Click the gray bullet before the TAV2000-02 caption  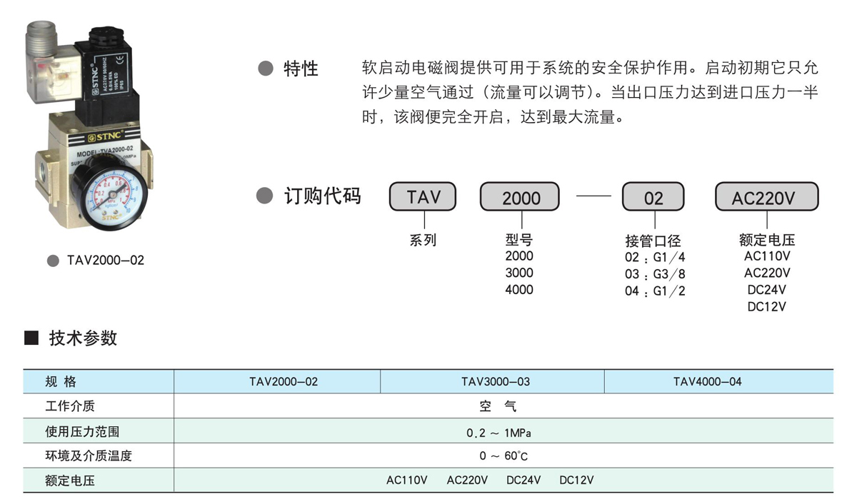(53, 261)
